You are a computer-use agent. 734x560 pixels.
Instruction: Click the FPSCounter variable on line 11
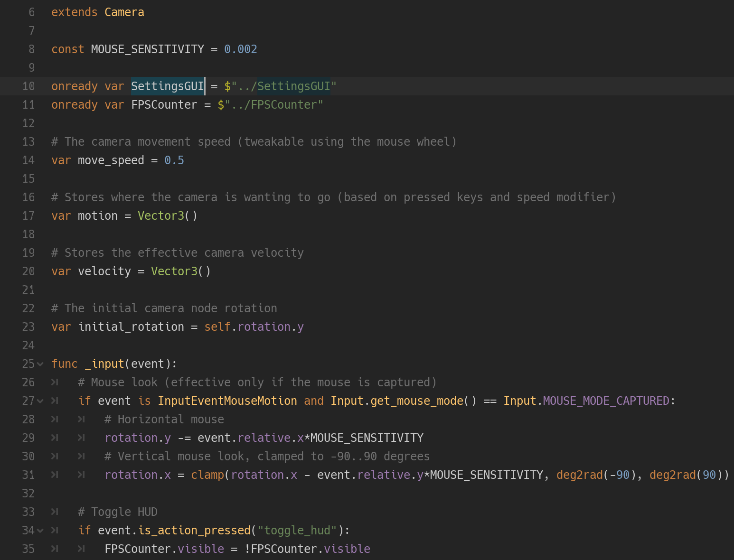[164, 105]
